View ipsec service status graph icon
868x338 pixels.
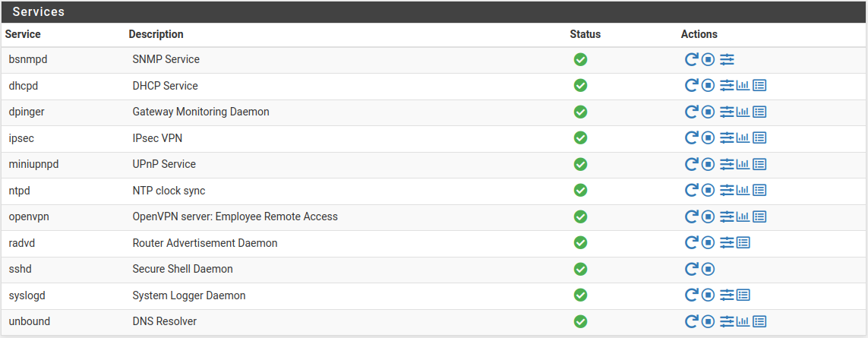[743, 138]
